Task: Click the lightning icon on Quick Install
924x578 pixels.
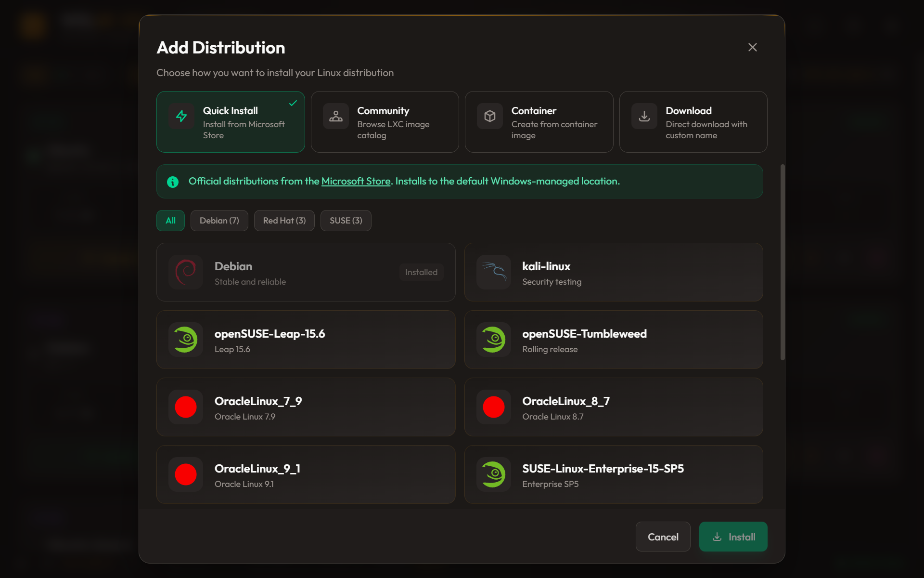Action: pos(181,116)
